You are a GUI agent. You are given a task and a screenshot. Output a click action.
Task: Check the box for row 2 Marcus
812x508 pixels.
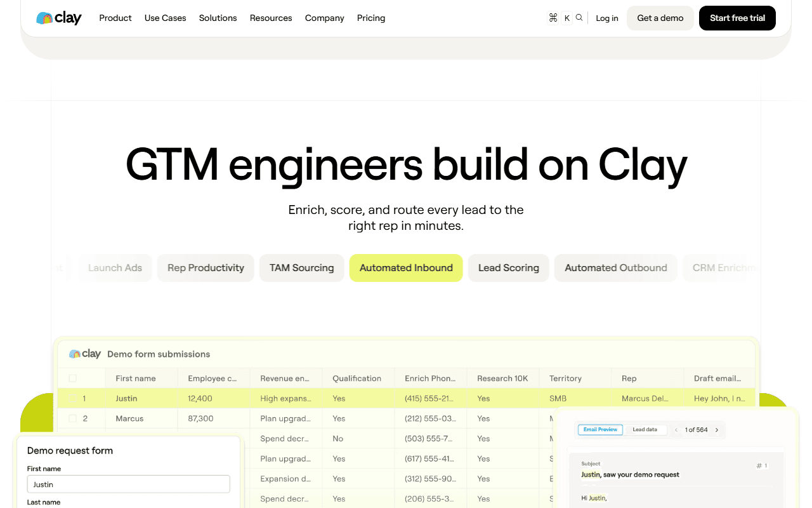(x=72, y=418)
